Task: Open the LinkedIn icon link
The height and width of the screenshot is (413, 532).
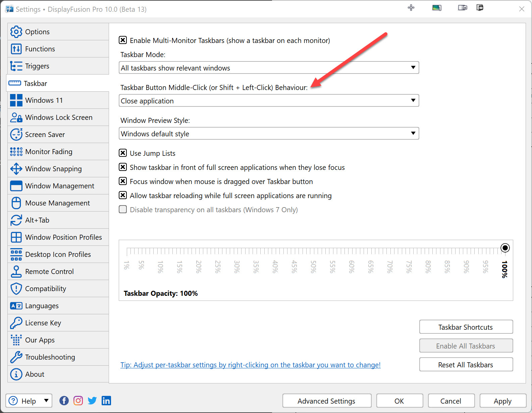Action: [x=106, y=401]
